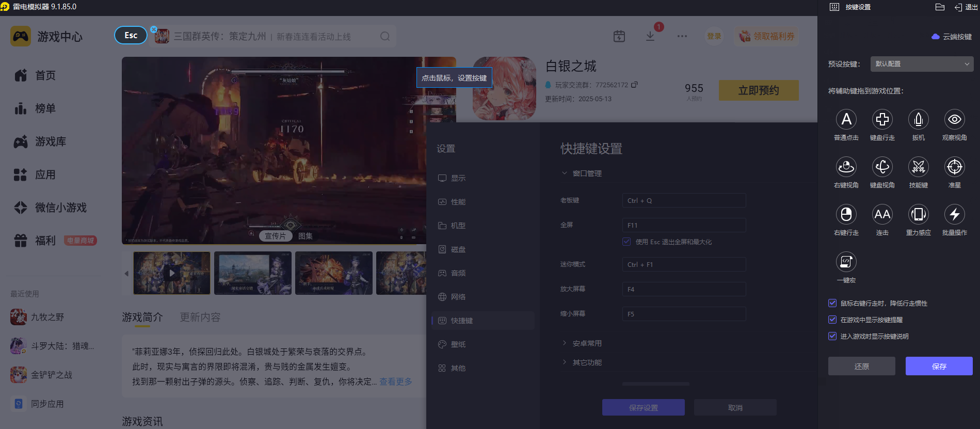Open the 显示 settings tab
980x429 pixels.
(483, 178)
